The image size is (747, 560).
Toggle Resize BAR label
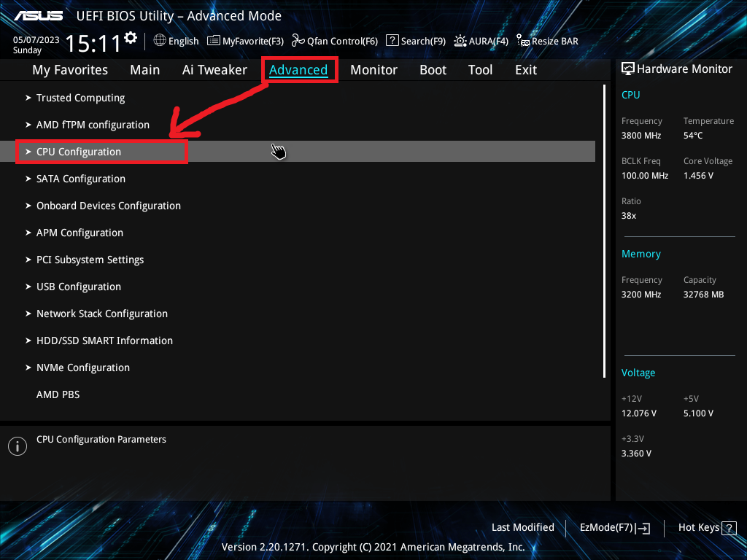click(555, 42)
